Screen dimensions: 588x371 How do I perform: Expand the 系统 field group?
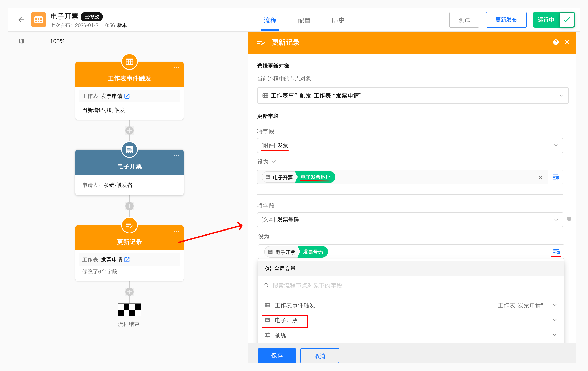point(554,335)
